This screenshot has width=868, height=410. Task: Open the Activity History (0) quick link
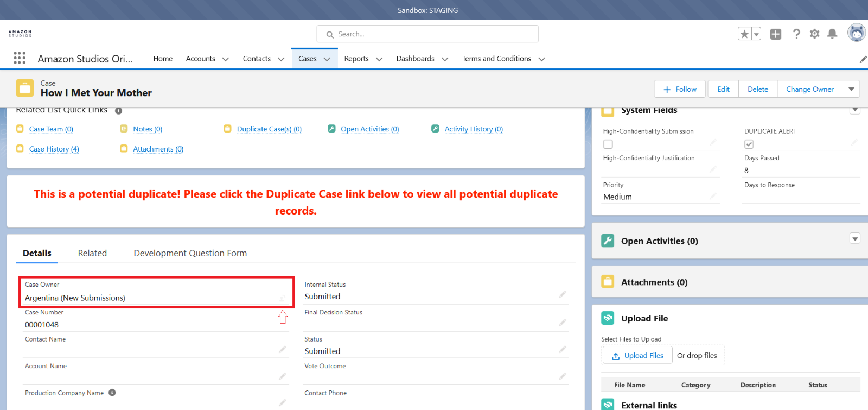pos(474,129)
